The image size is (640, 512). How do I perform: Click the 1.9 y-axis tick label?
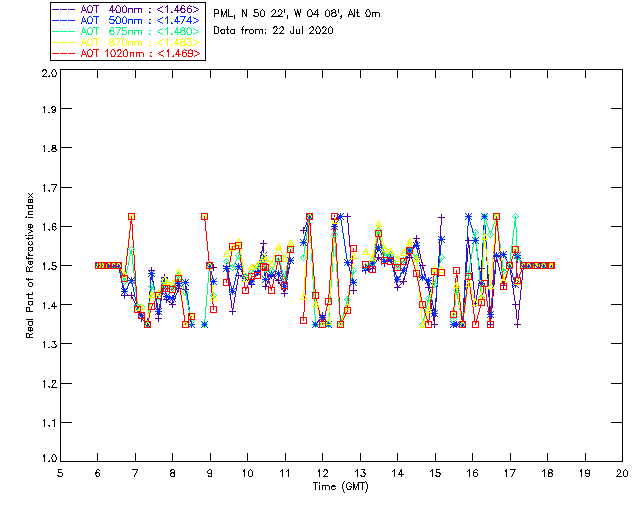(49, 109)
